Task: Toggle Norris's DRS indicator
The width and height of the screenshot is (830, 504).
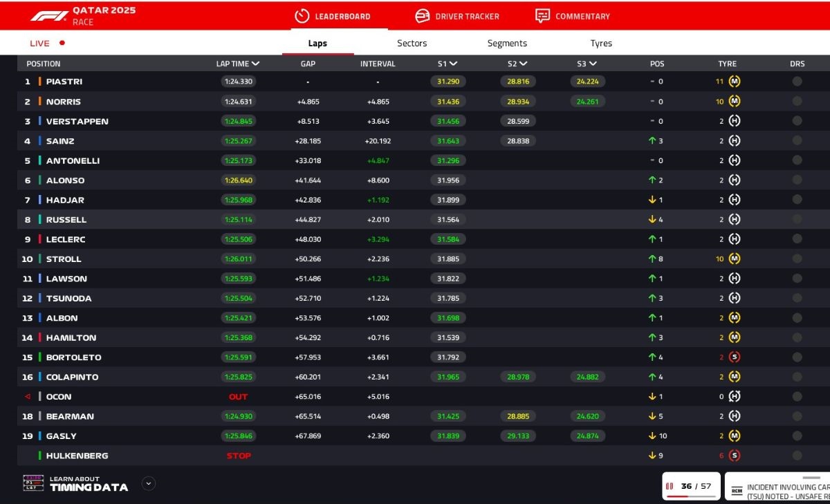Action: tap(797, 102)
